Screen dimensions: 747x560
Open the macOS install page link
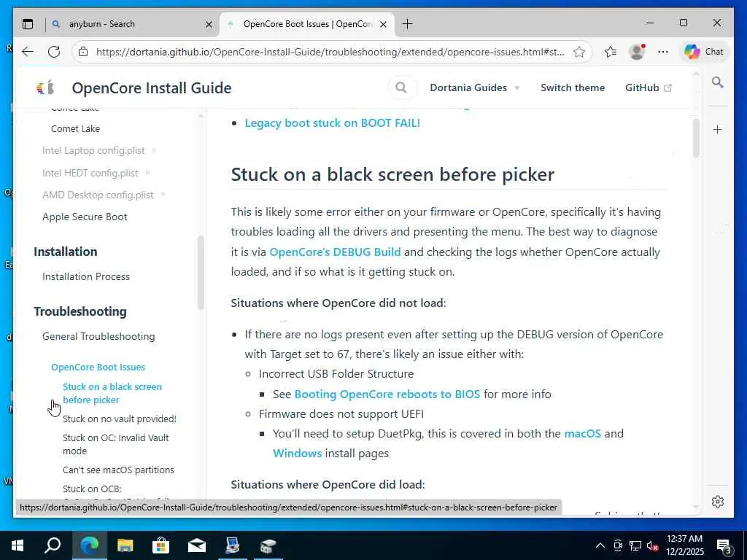coord(582,434)
